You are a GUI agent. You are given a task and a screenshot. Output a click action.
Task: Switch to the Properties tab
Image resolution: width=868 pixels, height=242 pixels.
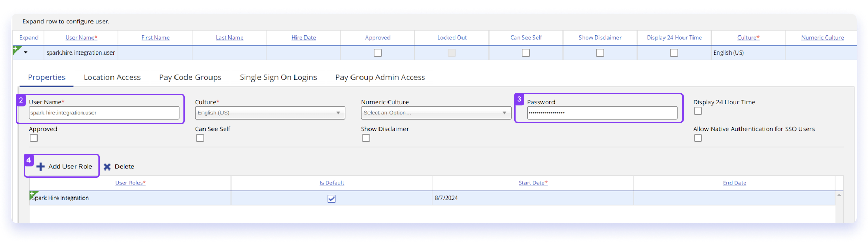[x=47, y=77]
